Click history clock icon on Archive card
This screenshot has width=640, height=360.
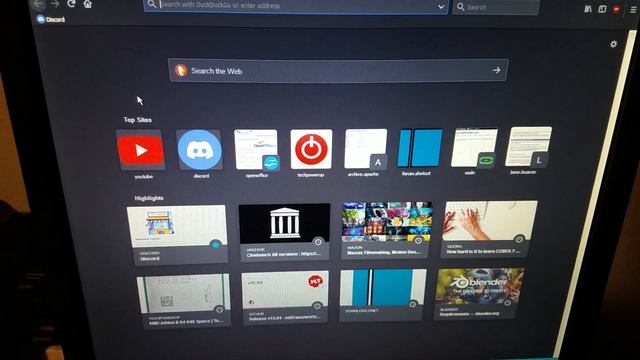point(318,242)
